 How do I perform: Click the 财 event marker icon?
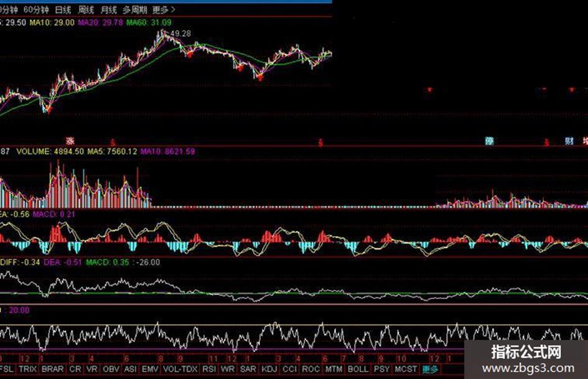(x=569, y=141)
